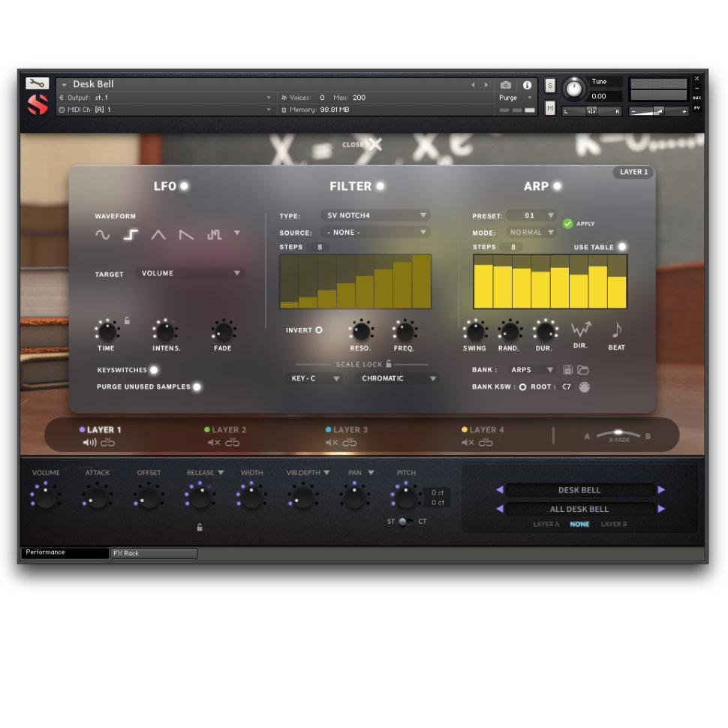This screenshot has width=728, height=728.
Task: Click the BEAT note icon
Action: pyautogui.click(x=617, y=330)
